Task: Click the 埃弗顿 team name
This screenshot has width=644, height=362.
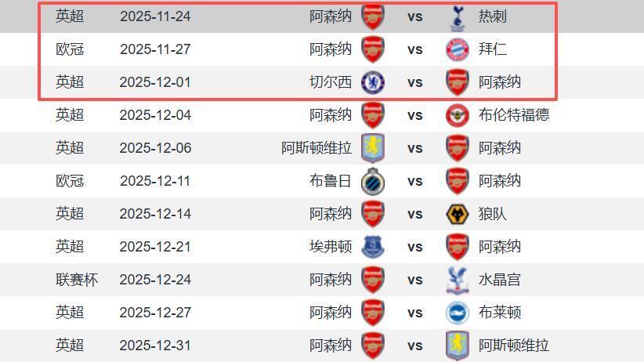Action: (331, 247)
